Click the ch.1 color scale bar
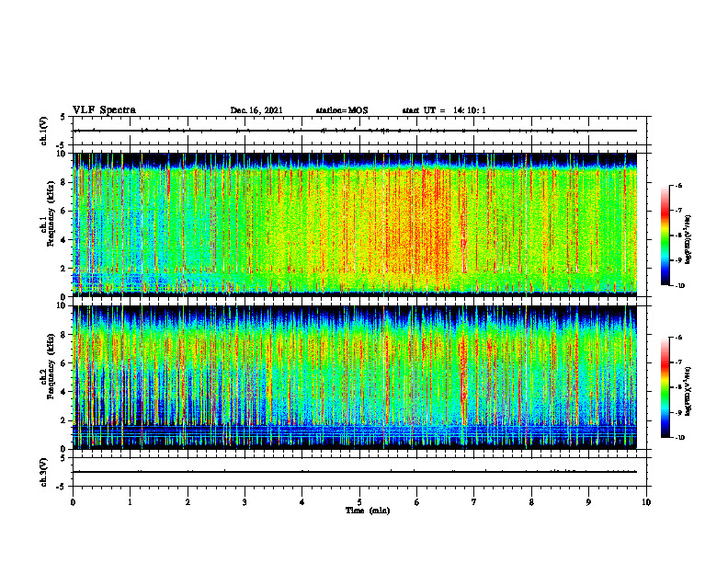This screenshot has width=728, height=563. point(665,236)
